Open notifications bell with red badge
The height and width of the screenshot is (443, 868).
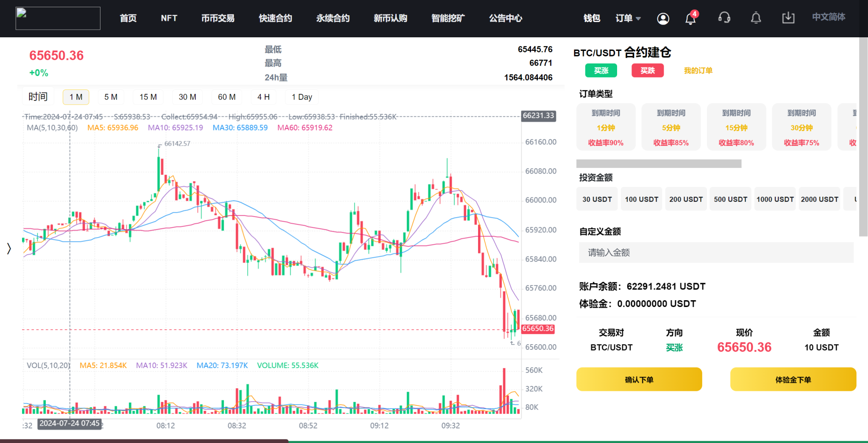[690, 18]
